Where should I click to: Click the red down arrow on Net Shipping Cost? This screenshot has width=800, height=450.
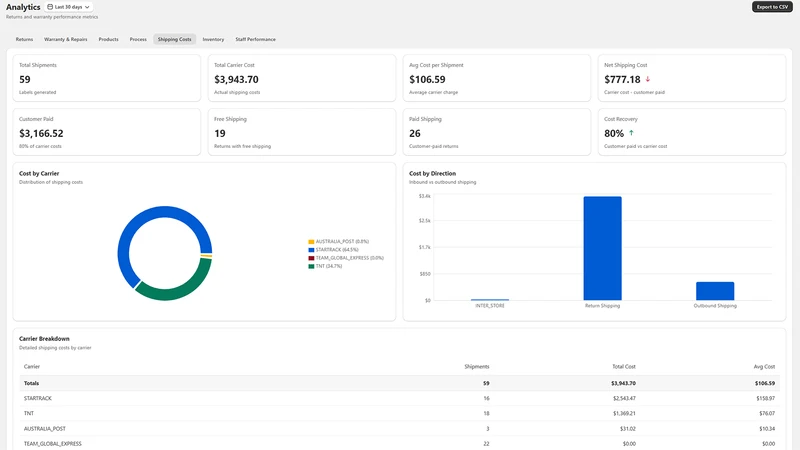pos(648,79)
